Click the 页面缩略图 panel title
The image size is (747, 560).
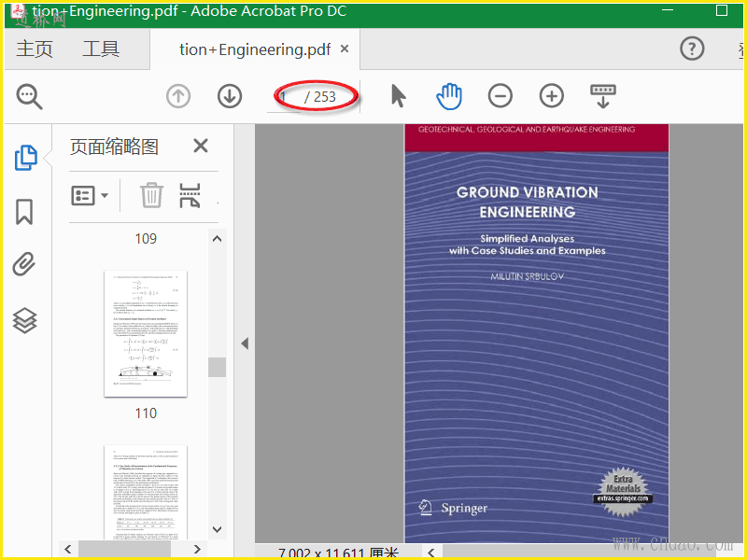(114, 147)
